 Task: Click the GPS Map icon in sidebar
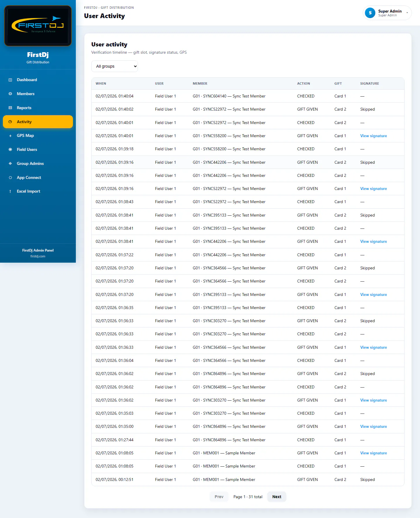click(10, 136)
